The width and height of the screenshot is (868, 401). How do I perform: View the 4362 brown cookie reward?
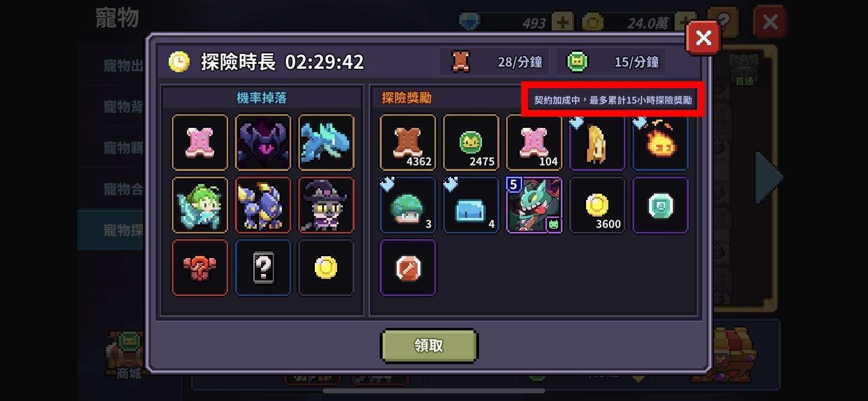[x=408, y=142]
